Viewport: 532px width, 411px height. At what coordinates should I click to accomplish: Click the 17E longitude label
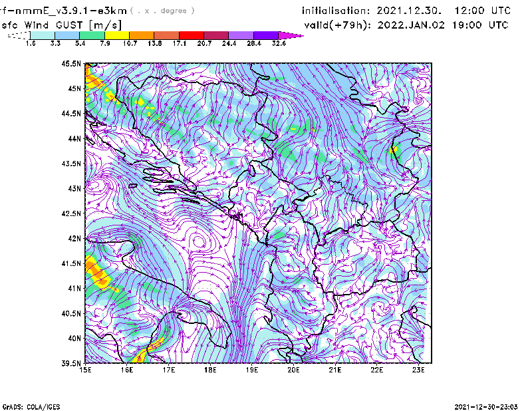click(169, 370)
